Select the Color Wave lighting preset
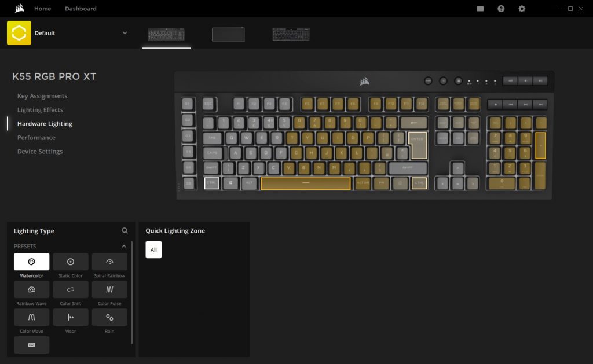This screenshot has width=593, height=364. point(31,317)
